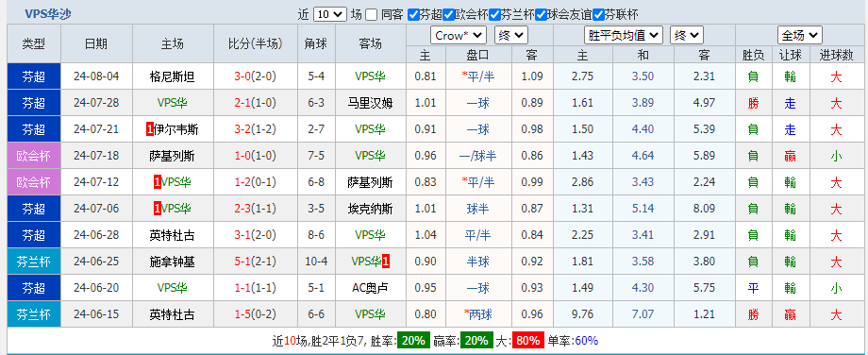
Task: Click the 3-0(2-0) score on 24-08-04
Action: 255,76
